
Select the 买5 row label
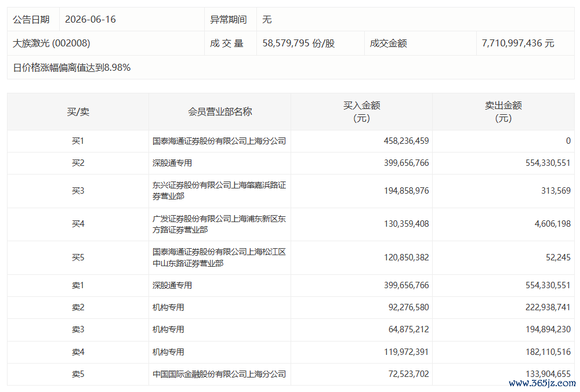coord(78,257)
